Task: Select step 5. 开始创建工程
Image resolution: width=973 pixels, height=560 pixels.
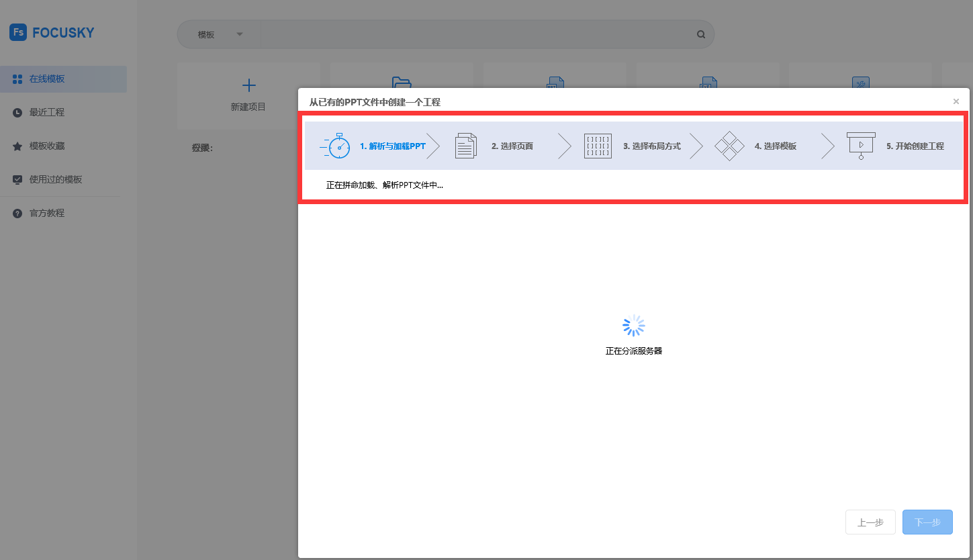Action: [x=915, y=146]
